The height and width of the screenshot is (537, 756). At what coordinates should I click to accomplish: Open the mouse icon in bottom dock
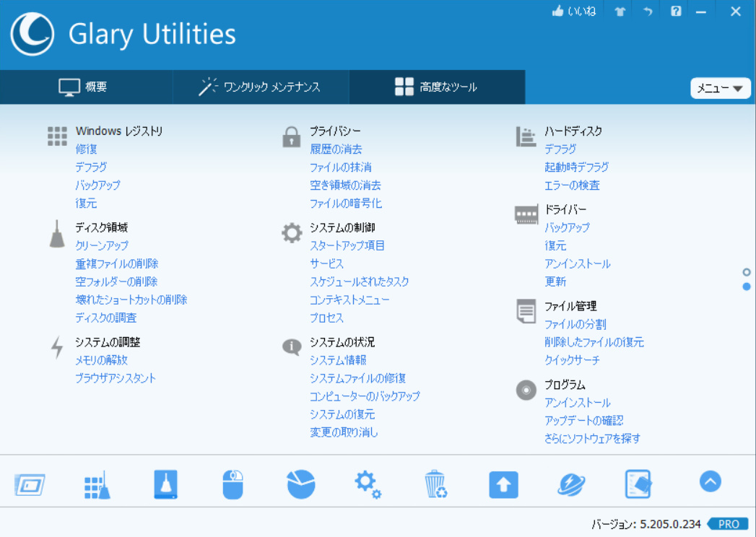(233, 484)
